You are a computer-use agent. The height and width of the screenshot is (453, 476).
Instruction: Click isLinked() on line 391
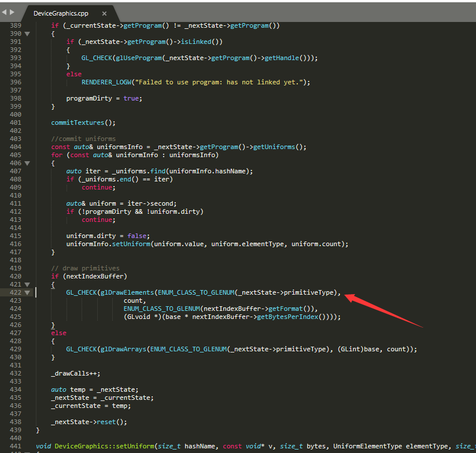point(200,42)
